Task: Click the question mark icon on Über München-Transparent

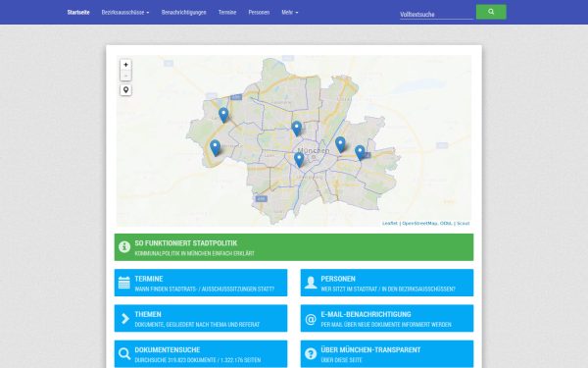Action: (311, 353)
